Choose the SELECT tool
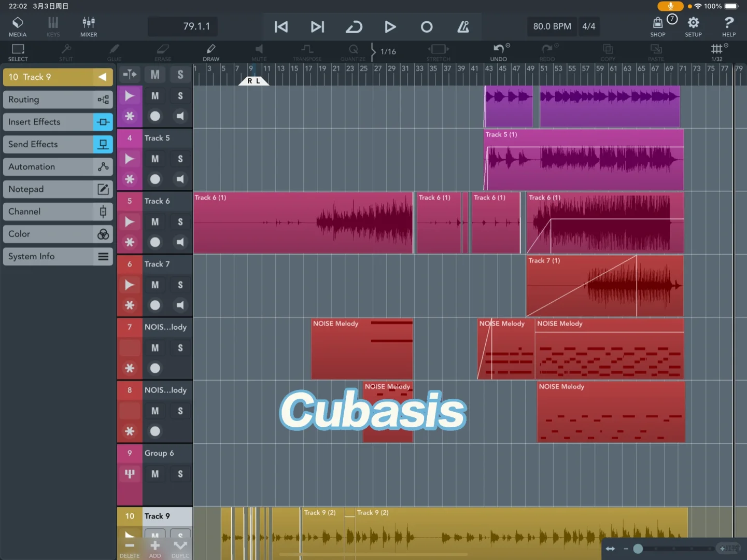 click(18, 52)
